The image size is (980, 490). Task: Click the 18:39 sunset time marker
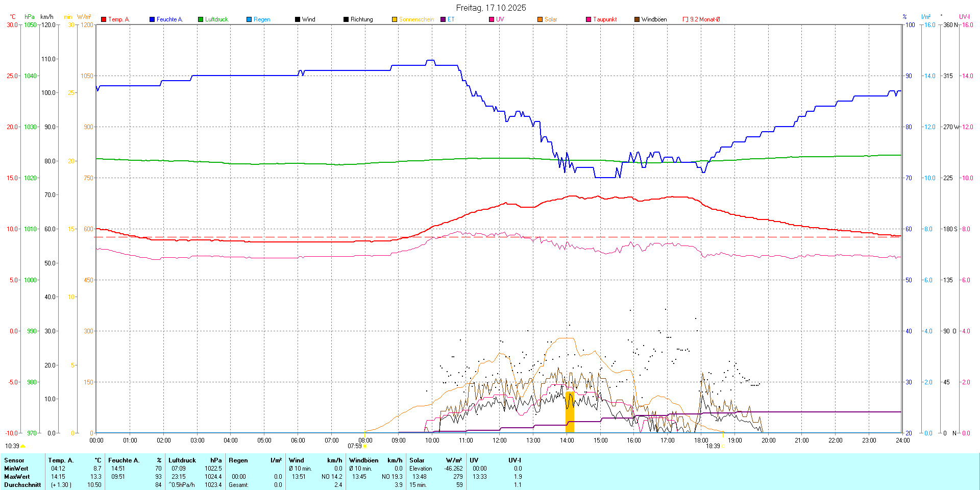coord(713,446)
